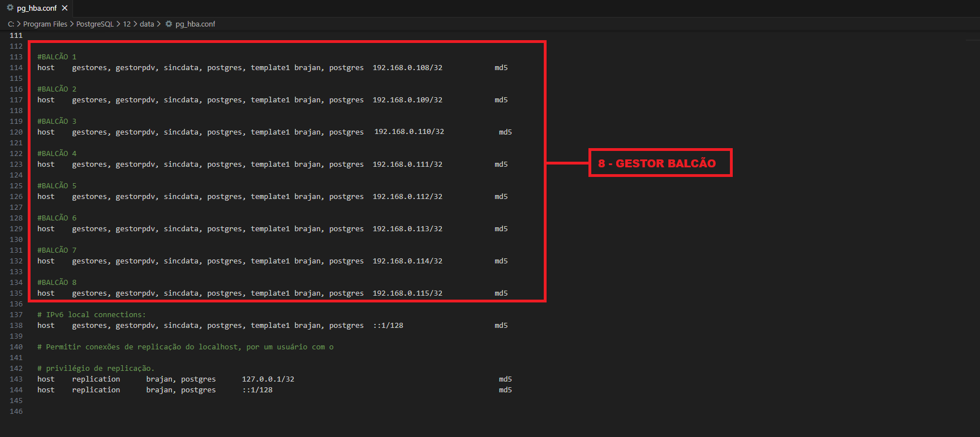Click the IP address 192.168.0.110/32
The width and height of the screenshot is (980, 437).
pyautogui.click(x=409, y=132)
